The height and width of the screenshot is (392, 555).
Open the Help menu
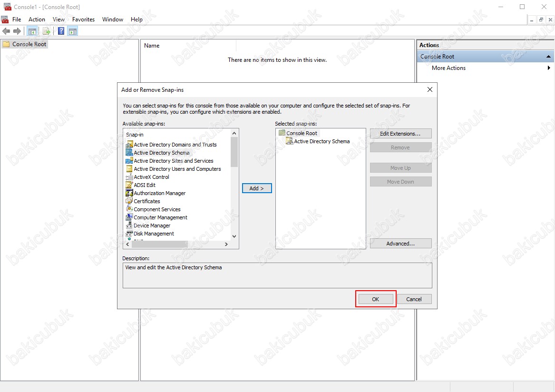[136, 20]
